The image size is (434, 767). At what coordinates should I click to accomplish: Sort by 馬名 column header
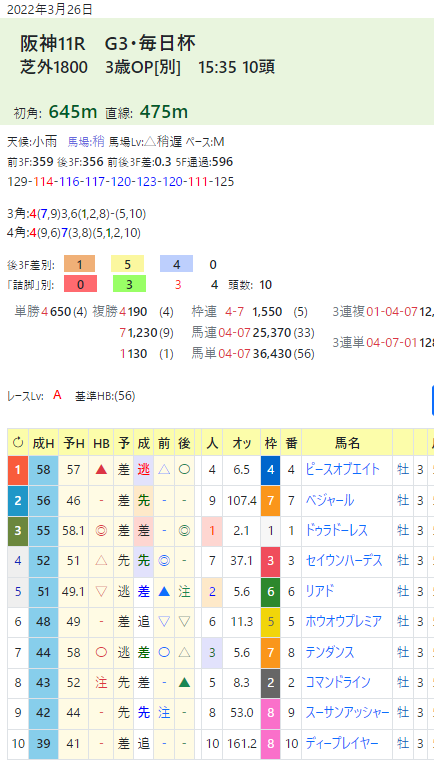point(347,443)
